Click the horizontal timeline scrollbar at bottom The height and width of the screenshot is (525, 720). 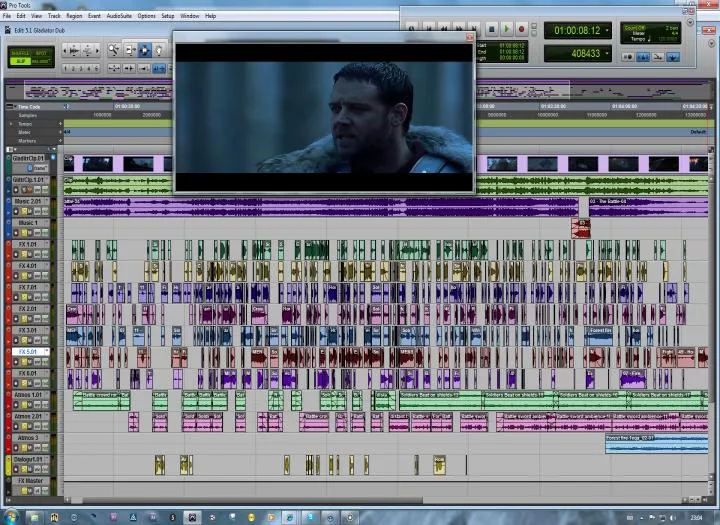[x=252, y=500]
